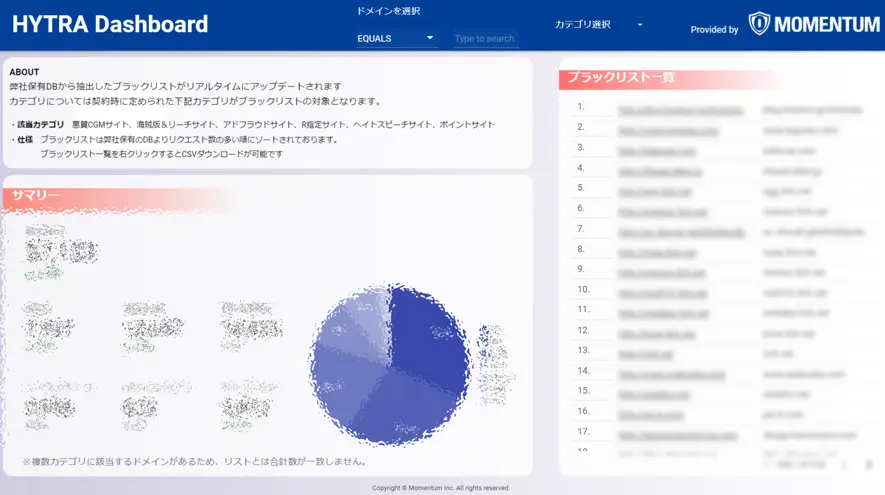Click the Momentum shield logo icon

pyautogui.click(x=760, y=24)
